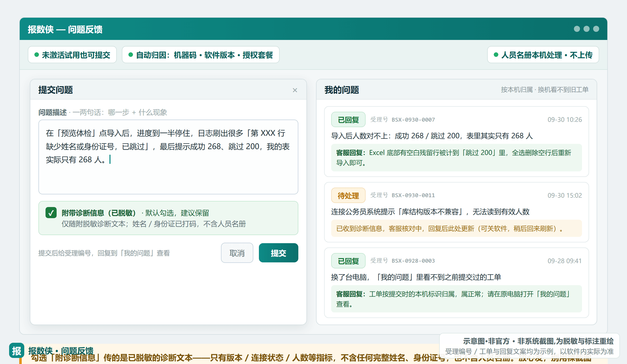Click the 客服回复 about Excel 底部有空白残留行
Image resolution: width=627 pixels, height=364 pixels.
pyautogui.click(x=456, y=157)
